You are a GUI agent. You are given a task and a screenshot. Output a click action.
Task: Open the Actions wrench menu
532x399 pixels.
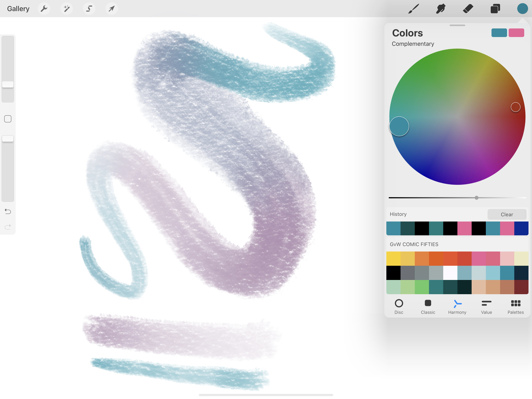44,9
